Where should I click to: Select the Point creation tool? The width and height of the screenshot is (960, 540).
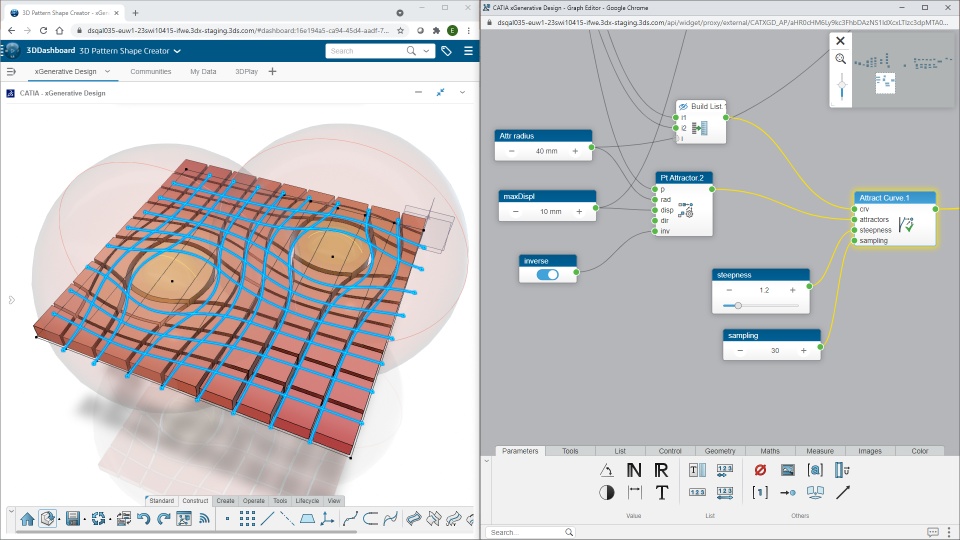click(227, 519)
